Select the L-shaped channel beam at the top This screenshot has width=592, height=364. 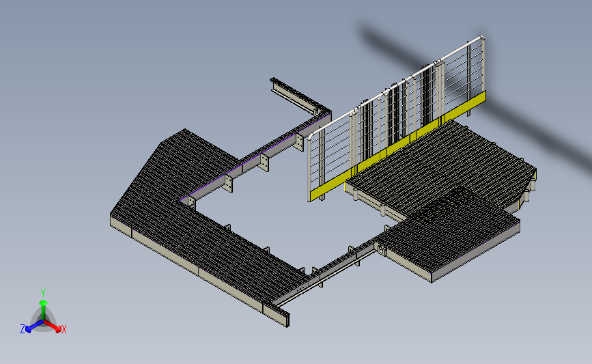click(298, 97)
